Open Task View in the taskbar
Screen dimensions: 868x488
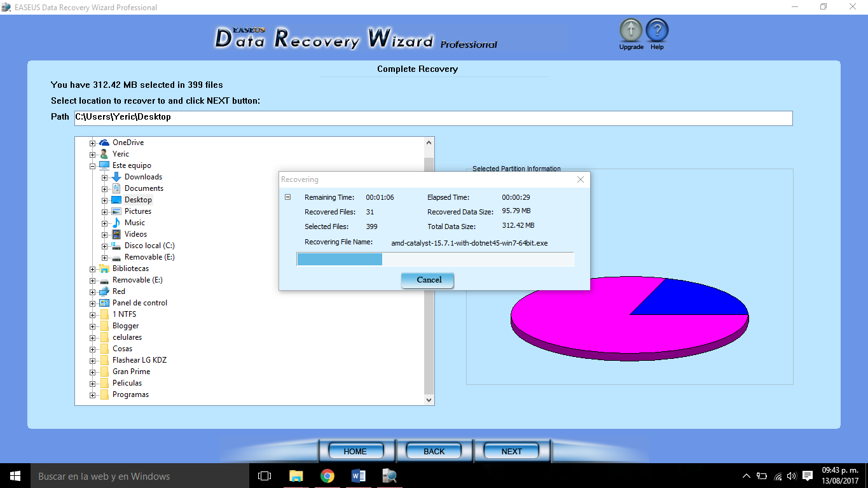point(265,476)
